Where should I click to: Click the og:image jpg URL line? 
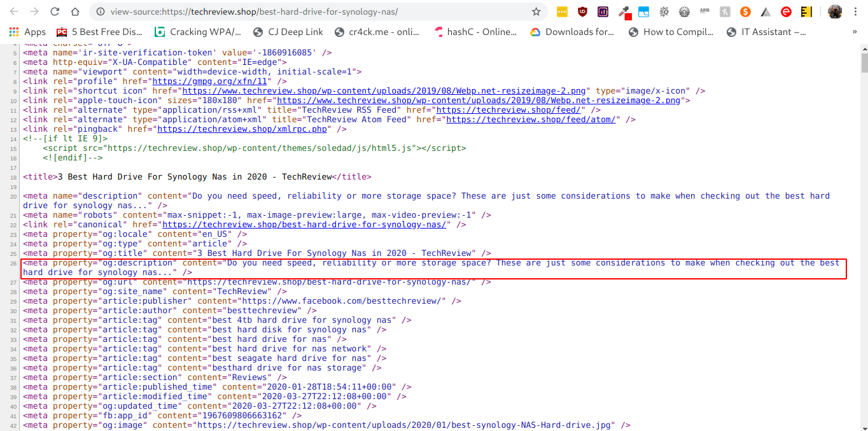click(x=326, y=425)
